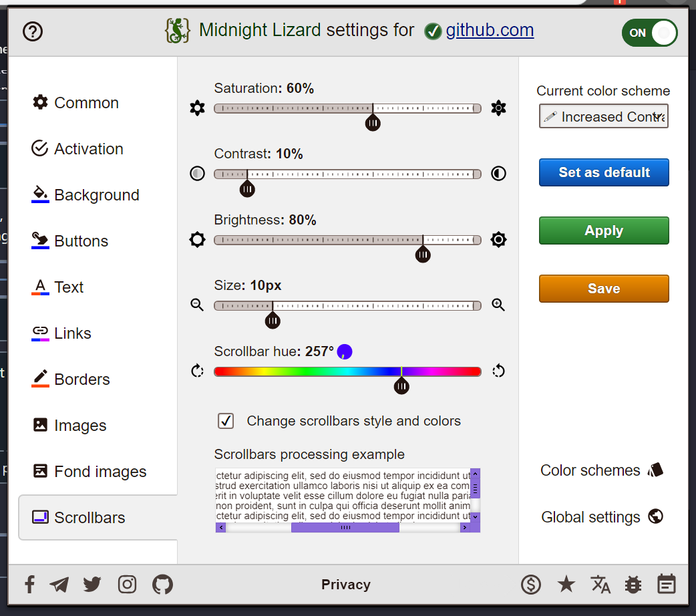696x616 pixels.
Task: Click the zoom-in magnifier to increase scrollbar size
Action: pyautogui.click(x=498, y=305)
